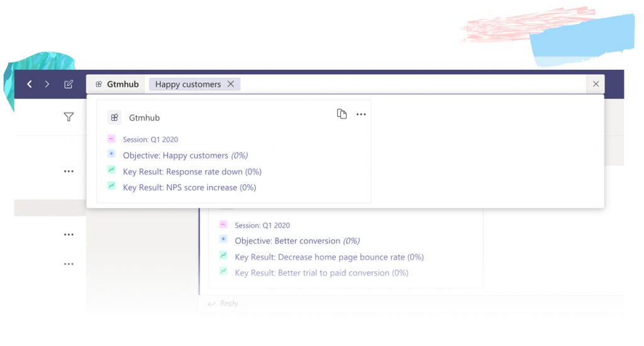Viewport: 644px width, 346px height.
Task: Go forward with the right arrow
Action: coord(47,84)
